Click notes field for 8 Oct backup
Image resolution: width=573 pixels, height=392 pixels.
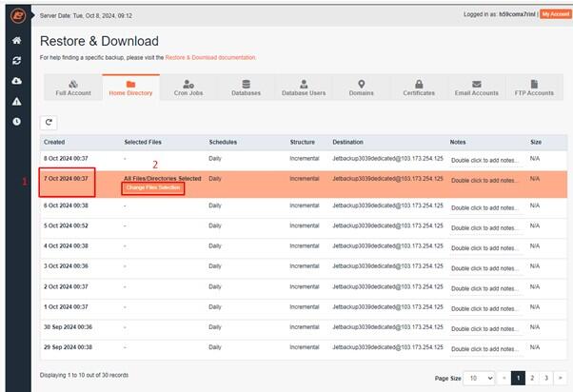coord(485,161)
